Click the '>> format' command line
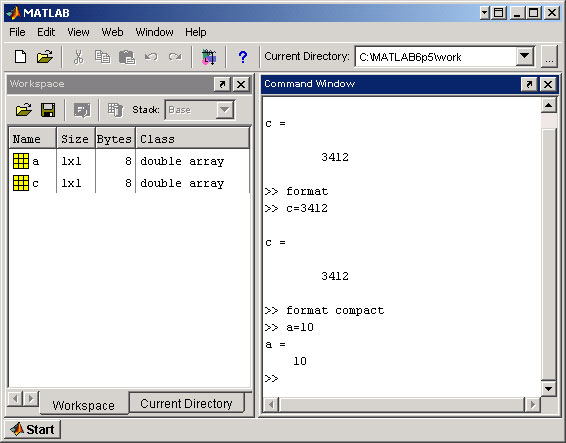 (296, 191)
